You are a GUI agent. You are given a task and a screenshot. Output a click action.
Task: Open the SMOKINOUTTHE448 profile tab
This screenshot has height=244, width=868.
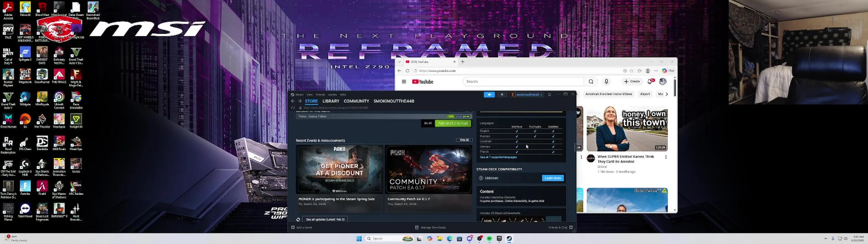coord(394,101)
